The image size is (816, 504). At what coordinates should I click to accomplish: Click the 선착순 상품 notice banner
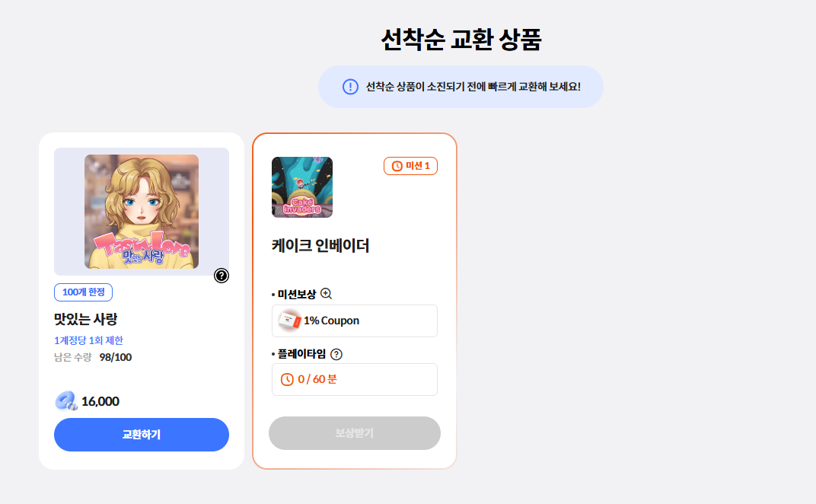(x=461, y=87)
